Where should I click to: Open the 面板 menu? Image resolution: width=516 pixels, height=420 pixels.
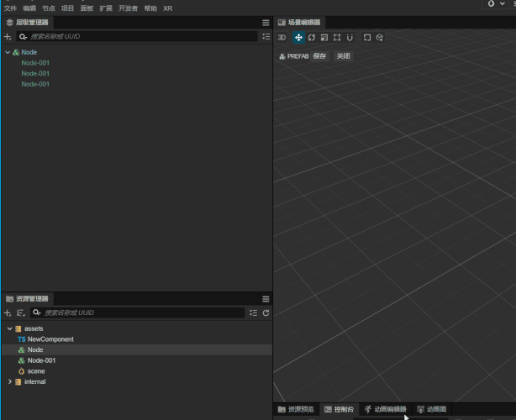[87, 8]
